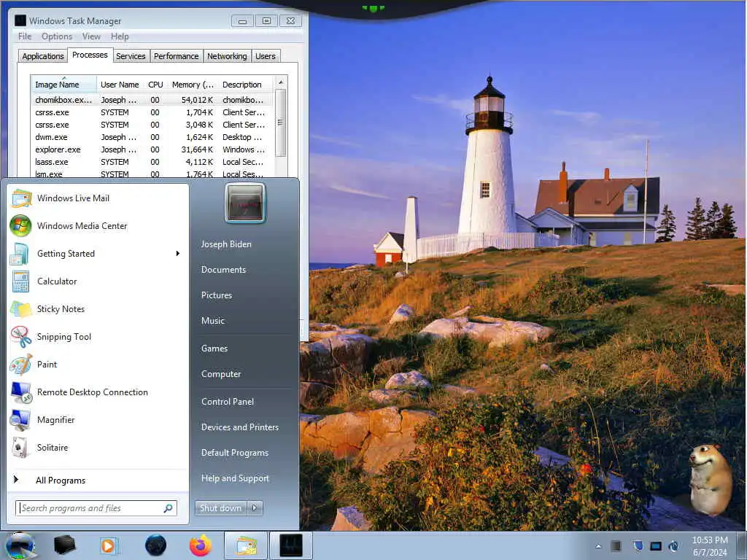This screenshot has height=560, width=747.
Task: Click the shield icon in system tray
Action: point(638,546)
